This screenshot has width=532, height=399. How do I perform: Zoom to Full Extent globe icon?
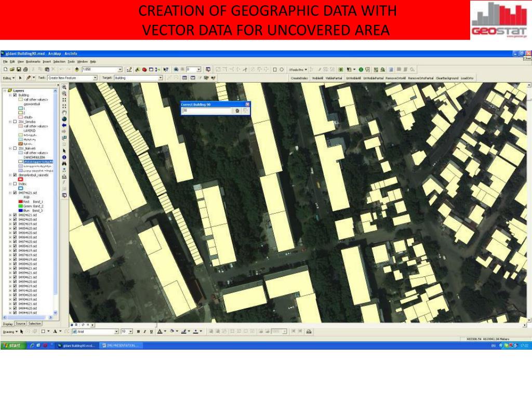point(64,119)
